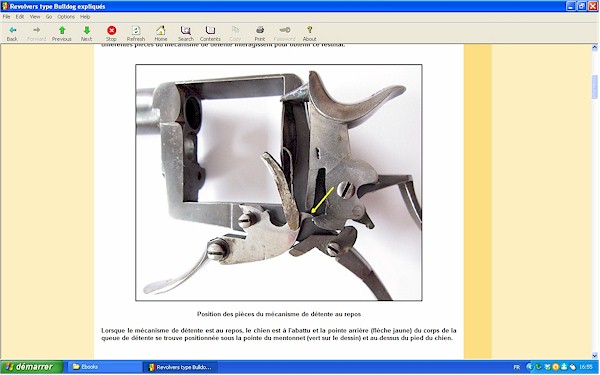
Task: Click the revolver mechanism photo
Action: (279, 183)
